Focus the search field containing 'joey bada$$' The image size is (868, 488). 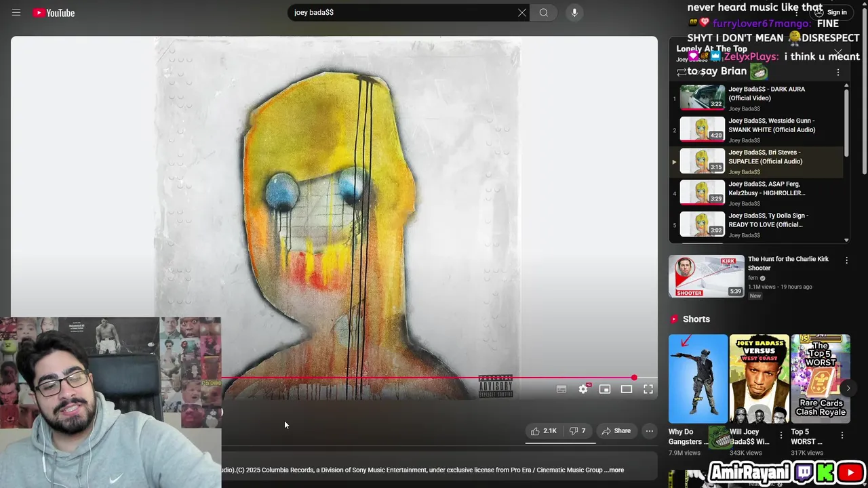point(400,12)
